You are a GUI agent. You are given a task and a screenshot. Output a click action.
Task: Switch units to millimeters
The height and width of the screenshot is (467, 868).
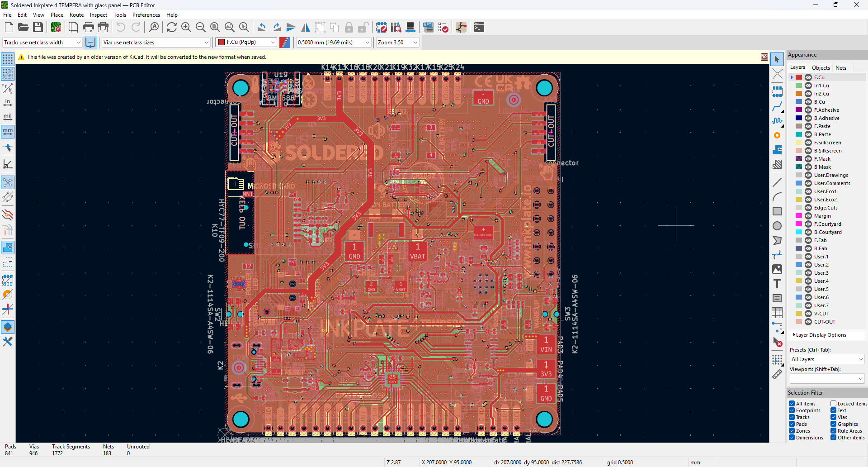coord(8,132)
